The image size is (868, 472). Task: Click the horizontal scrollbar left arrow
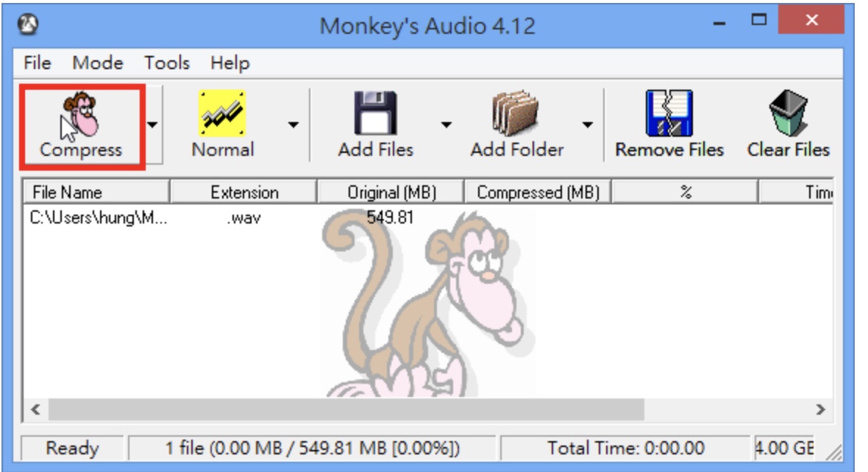click(35, 410)
